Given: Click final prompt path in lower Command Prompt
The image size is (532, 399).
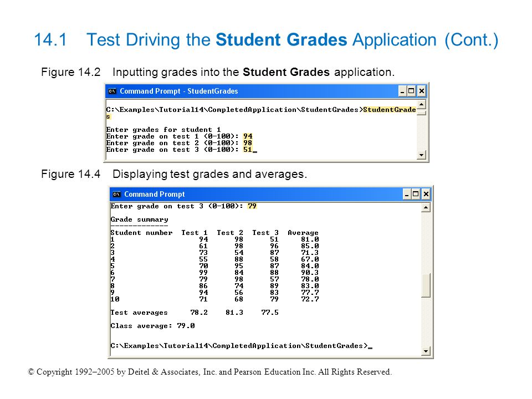Looking at the screenshot, I should (239, 346).
